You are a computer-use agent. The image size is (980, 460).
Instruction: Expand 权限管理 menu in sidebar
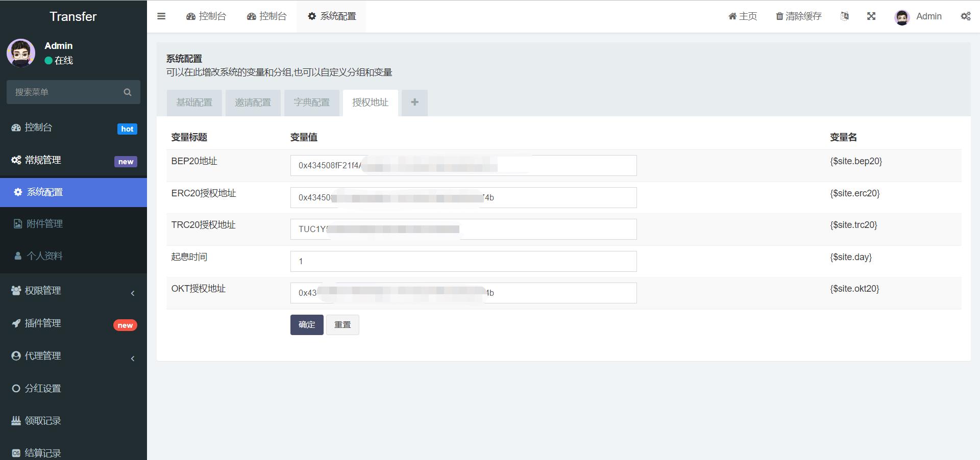[73, 291]
